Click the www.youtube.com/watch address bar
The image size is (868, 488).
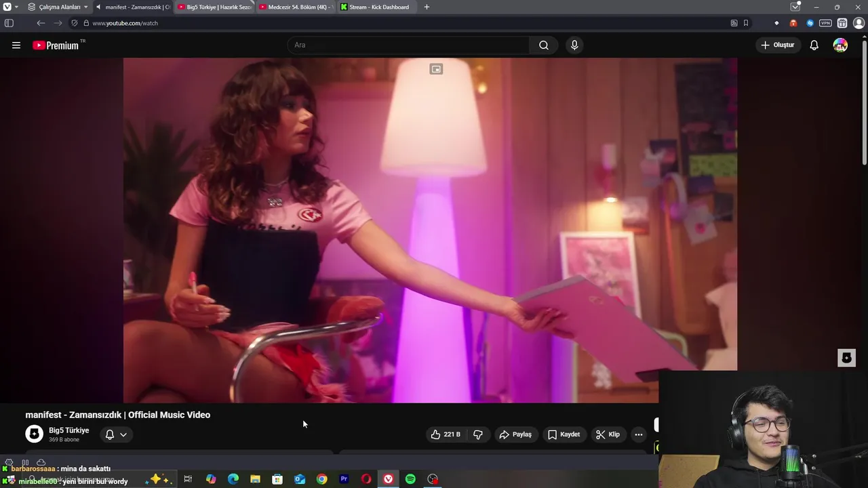click(407, 23)
